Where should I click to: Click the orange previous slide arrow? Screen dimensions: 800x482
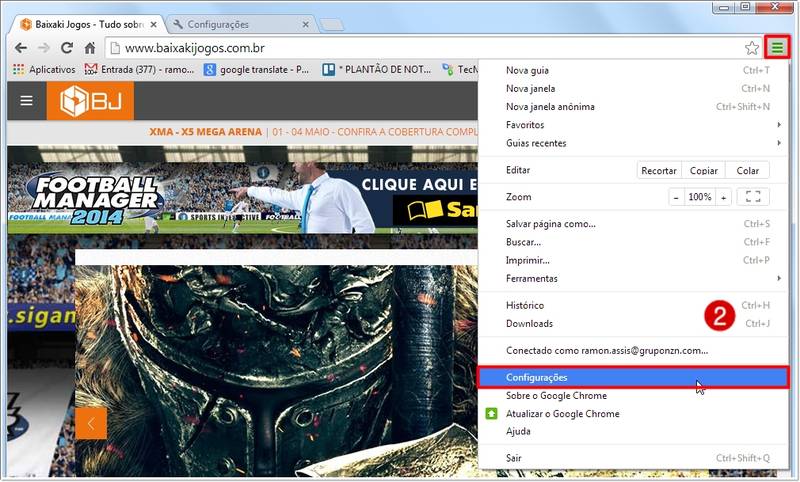[91, 423]
